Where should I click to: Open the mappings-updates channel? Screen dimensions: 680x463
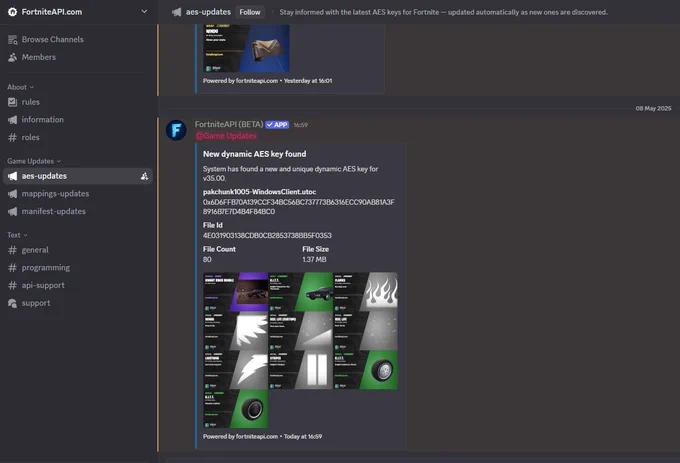tap(55, 194)
